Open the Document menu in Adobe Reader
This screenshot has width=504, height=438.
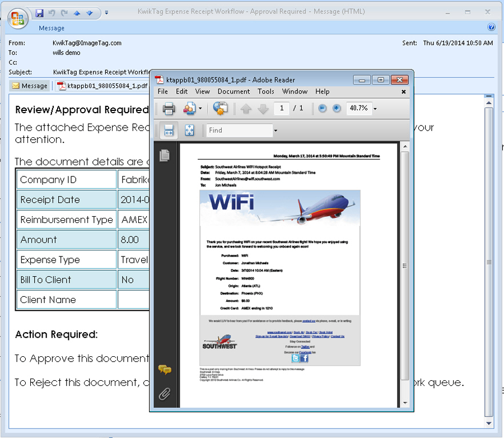click(x=234, y=92)
